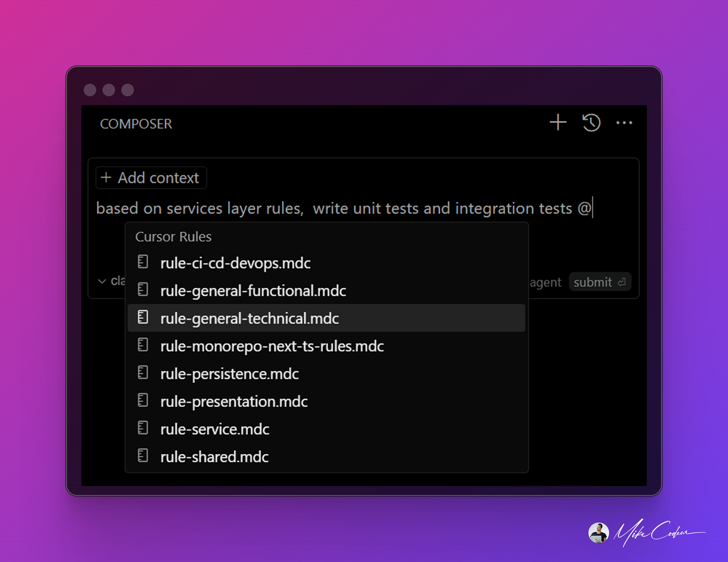The image size is (728, 562).
Task: Click the plus icon in Add context
Action: (106, 178)
